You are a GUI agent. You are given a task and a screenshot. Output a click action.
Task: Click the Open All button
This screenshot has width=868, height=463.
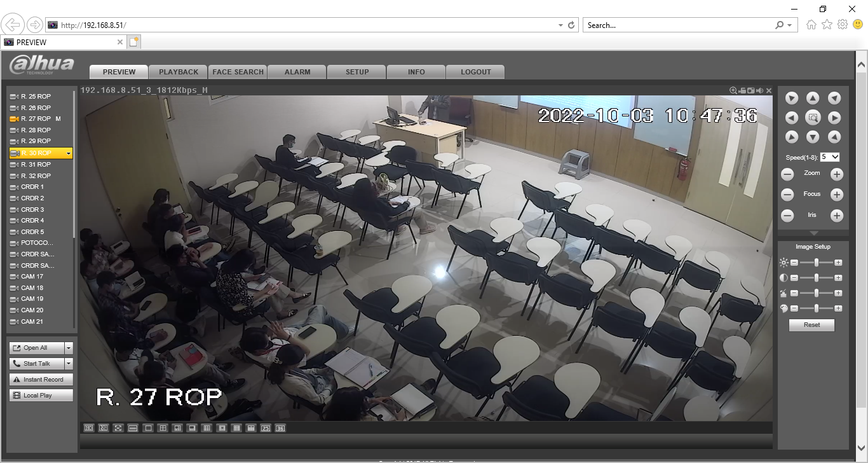[37, 348]
